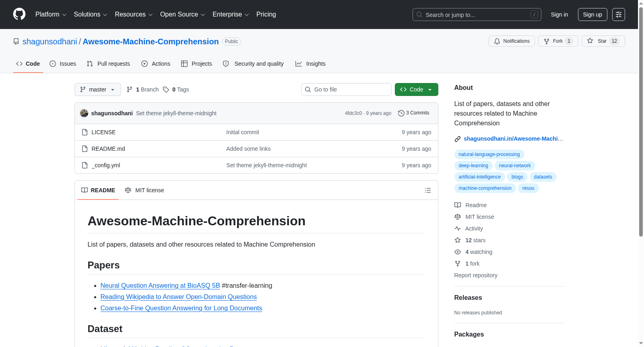Viewport: 644px width, 347px height.
Task: Open the green Code dropdown
Action: 416,89
